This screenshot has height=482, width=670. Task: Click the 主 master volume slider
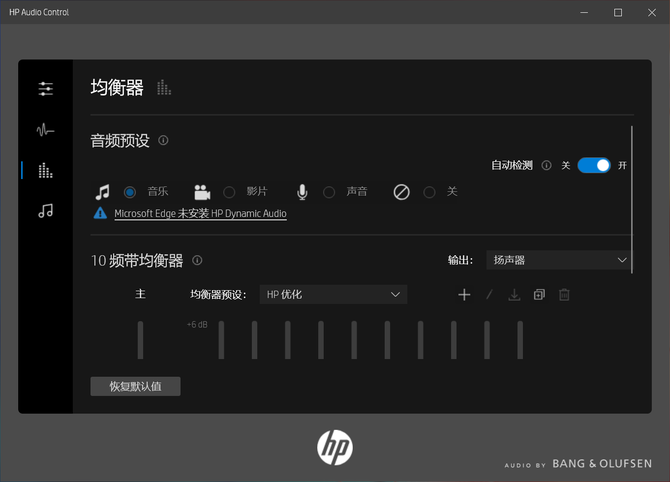coord(140,340)
